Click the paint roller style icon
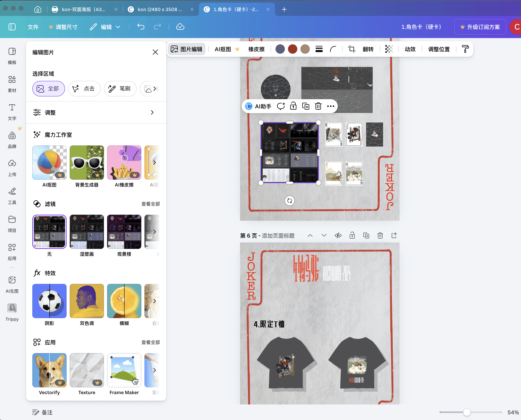 (x=465, y=49)
